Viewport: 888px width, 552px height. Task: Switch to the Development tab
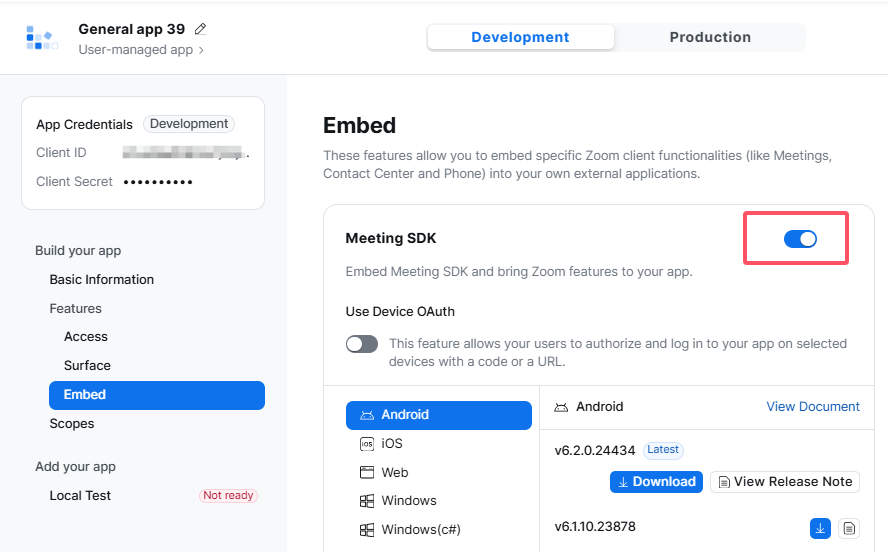point(520,37)
